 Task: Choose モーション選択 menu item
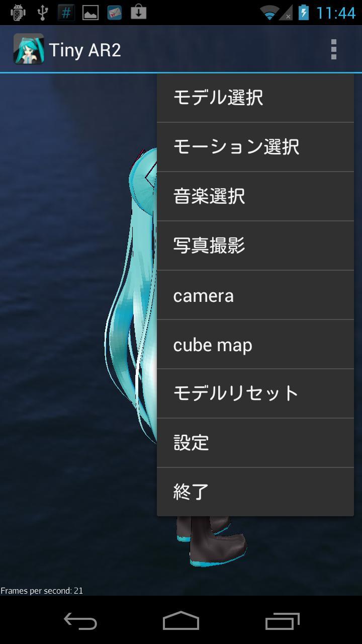click(255, 147)
